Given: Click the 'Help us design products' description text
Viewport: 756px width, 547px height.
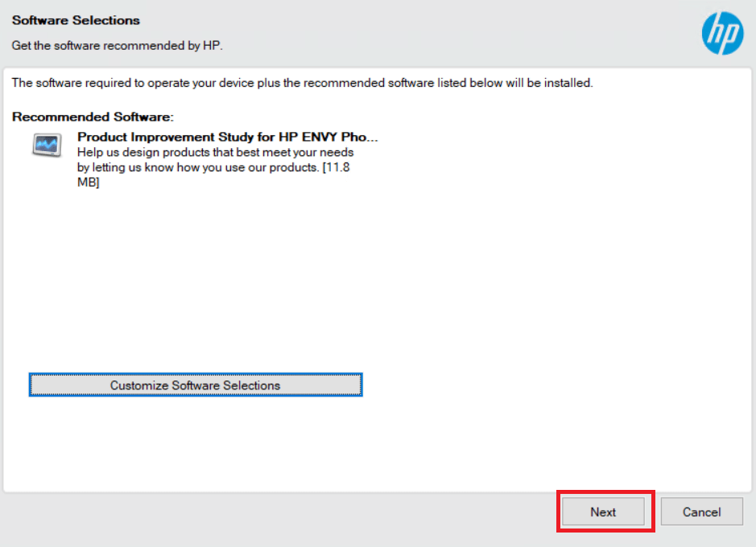Looking at the screenshot, I should tap(216, 167).
